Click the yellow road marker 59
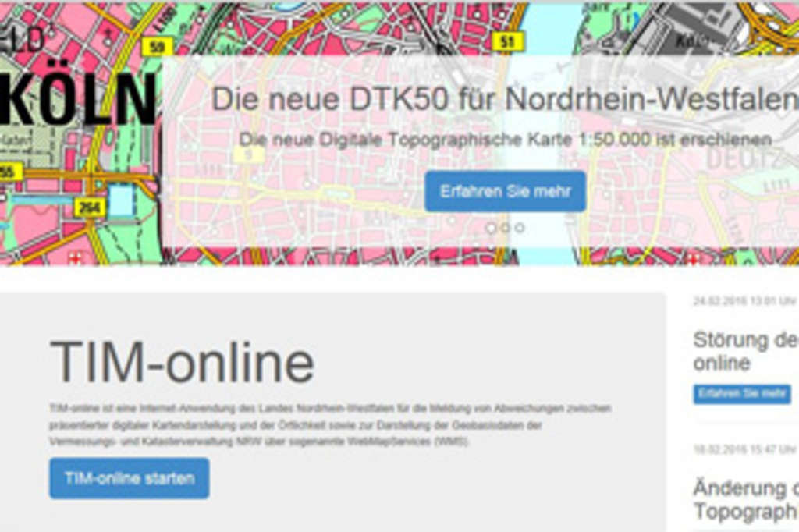The image size is (799, 532). pos(157,48)
